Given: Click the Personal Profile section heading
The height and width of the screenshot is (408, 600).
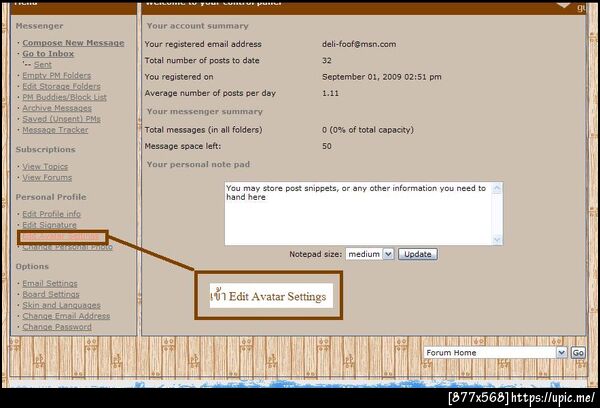Looking at the screenshot, I should pos(51,197).
